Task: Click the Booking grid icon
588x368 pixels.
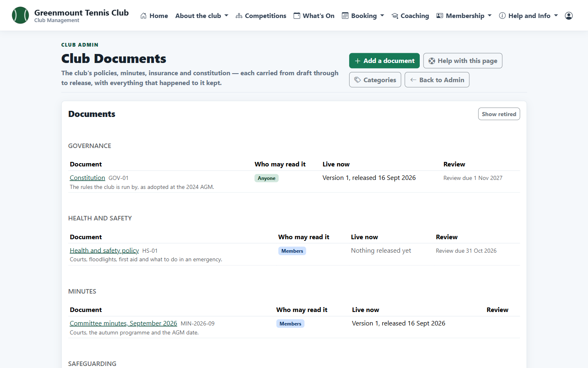Action: tap(345, 16)
